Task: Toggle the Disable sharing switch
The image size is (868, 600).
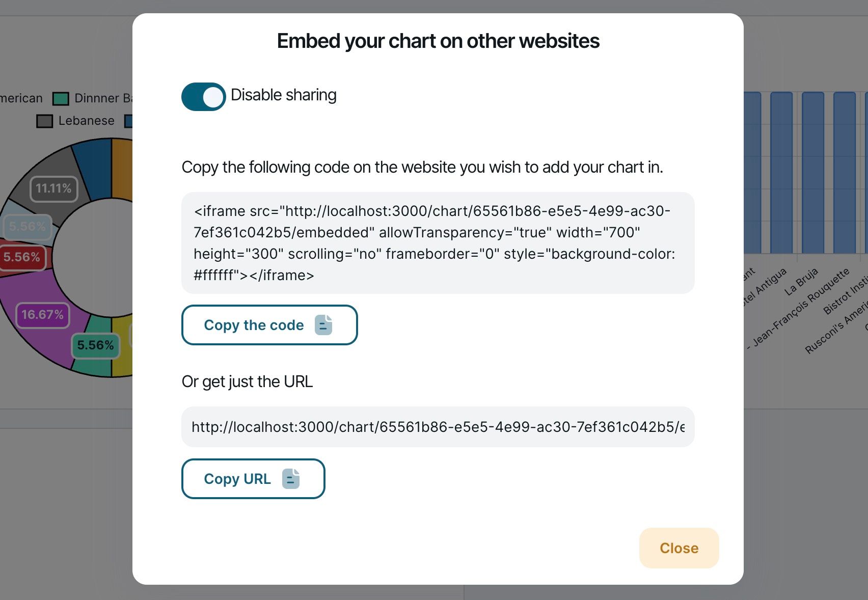Action: point(203,96)
